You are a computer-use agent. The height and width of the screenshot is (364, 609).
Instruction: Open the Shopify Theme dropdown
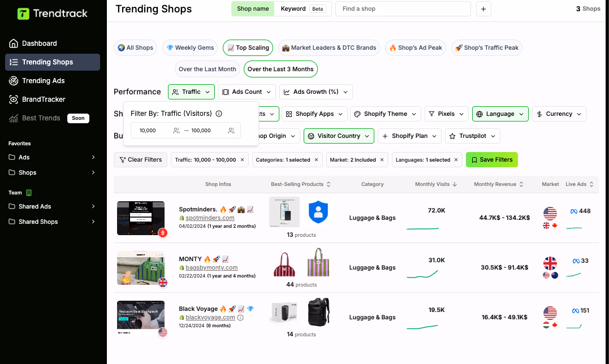tap(386, 114)
